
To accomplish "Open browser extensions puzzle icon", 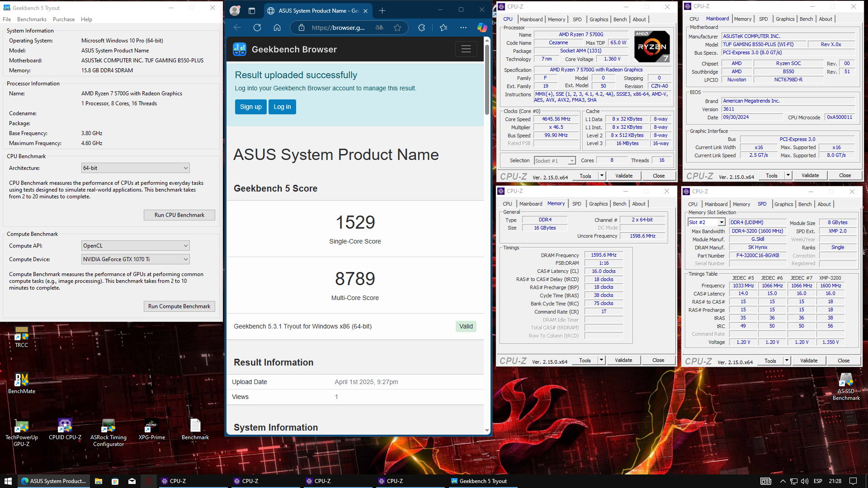I will (x=421, y=28).
